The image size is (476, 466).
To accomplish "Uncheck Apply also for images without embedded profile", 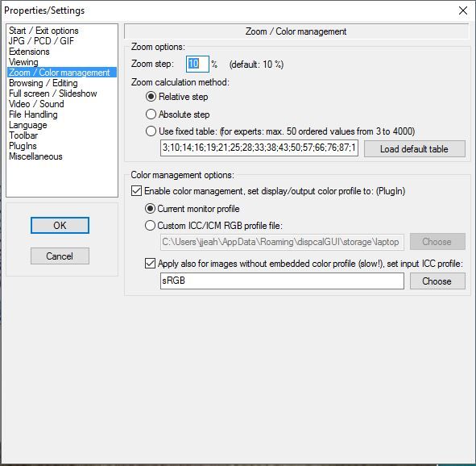I will 150,264.
